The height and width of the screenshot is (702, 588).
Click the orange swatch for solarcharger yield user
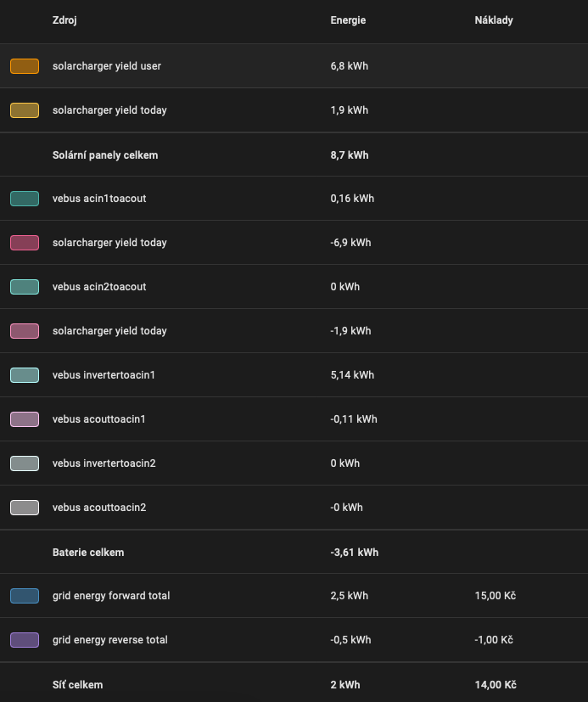[x=25, y=66]
